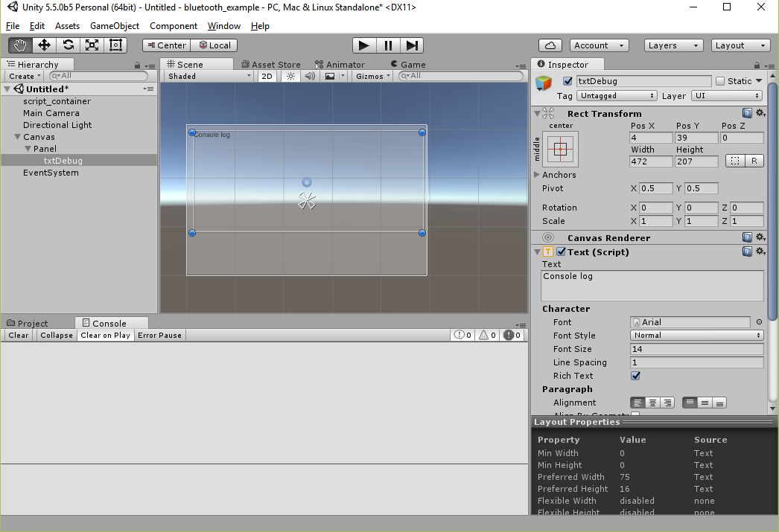The width and height of the screenshot is (779, 532).
Task: Select the Rotate tool
Action: pos(67,45)
